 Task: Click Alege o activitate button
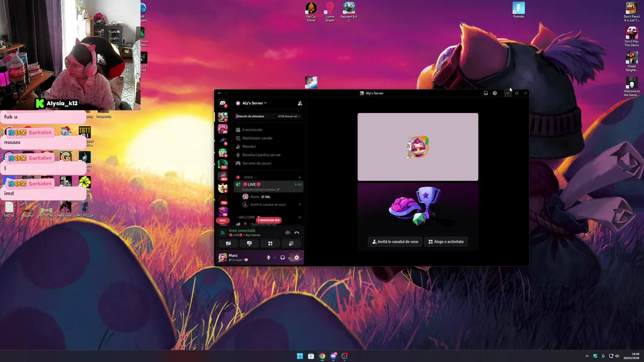[446, 242]
